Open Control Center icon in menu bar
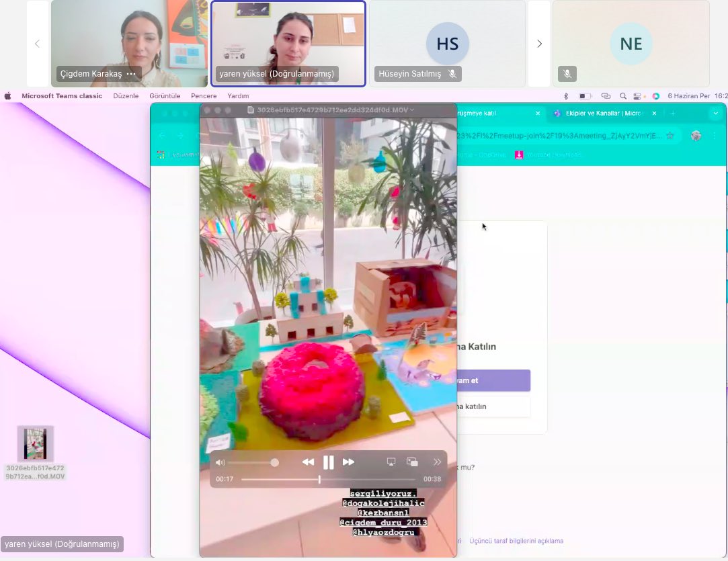This screenshot has height=561, width=728. [x=638, y=96]
